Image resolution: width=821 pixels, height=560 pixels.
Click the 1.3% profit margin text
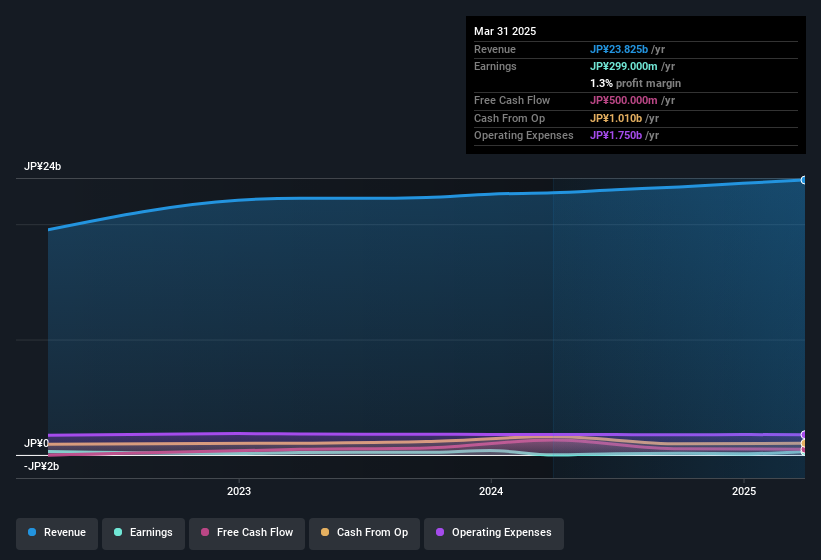(636, 83)
